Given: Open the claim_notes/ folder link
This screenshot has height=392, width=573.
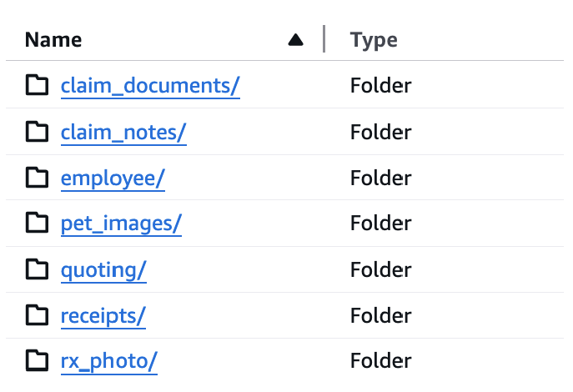Looking at the screenshot, I should tap(123, 132).
